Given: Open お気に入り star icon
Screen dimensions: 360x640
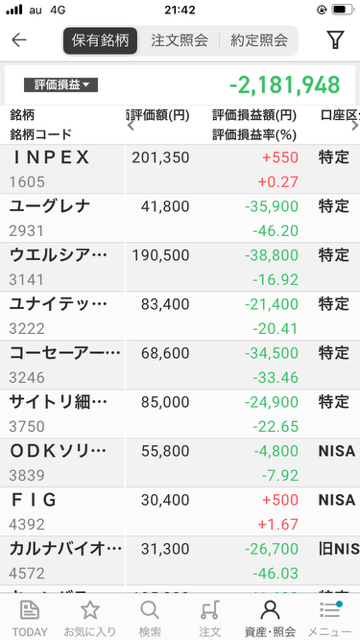Looking at the screenshot, I should click(x=90, y=611).
